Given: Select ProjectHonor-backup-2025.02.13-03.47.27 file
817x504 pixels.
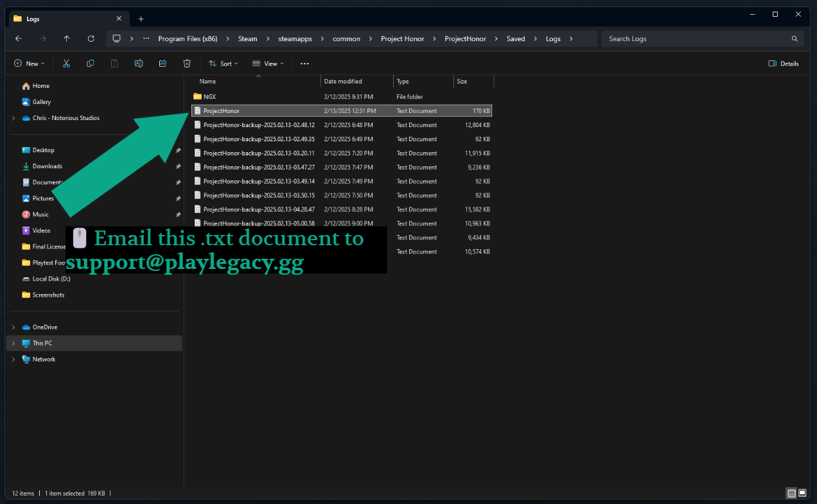Looking at the screenshot, I should click(342, 168).
